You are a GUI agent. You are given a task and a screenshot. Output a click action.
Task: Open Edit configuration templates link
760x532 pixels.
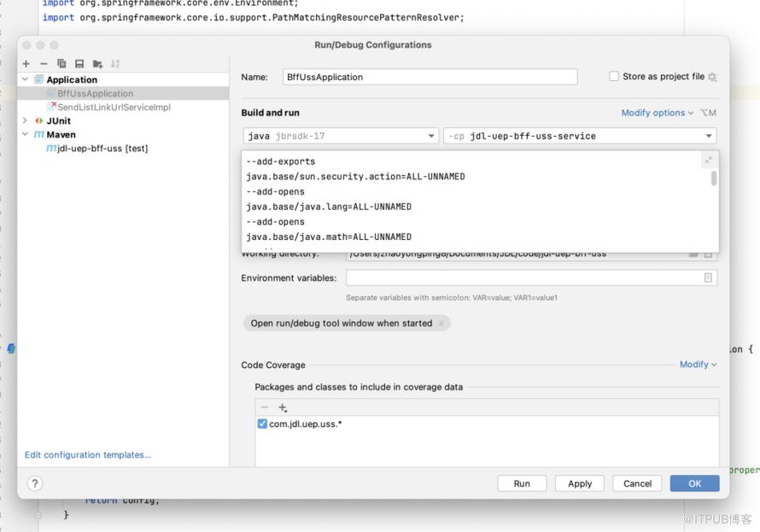[88, 454]
